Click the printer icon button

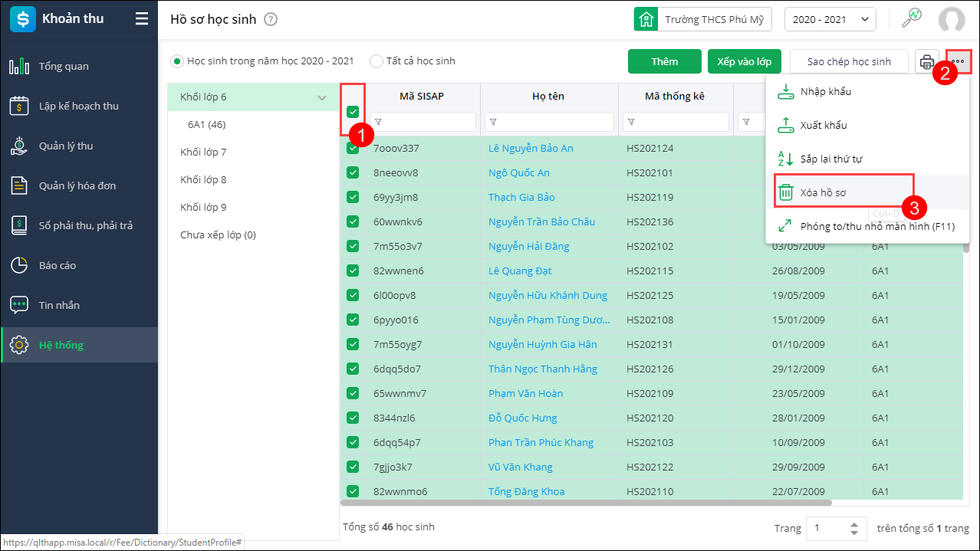click(x=927, y=61)
